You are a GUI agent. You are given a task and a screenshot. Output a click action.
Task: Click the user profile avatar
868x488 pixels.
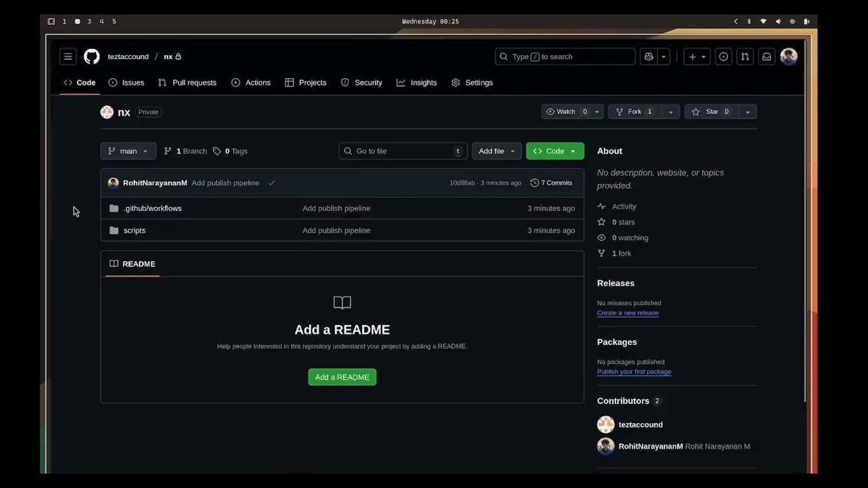(788, 56)
